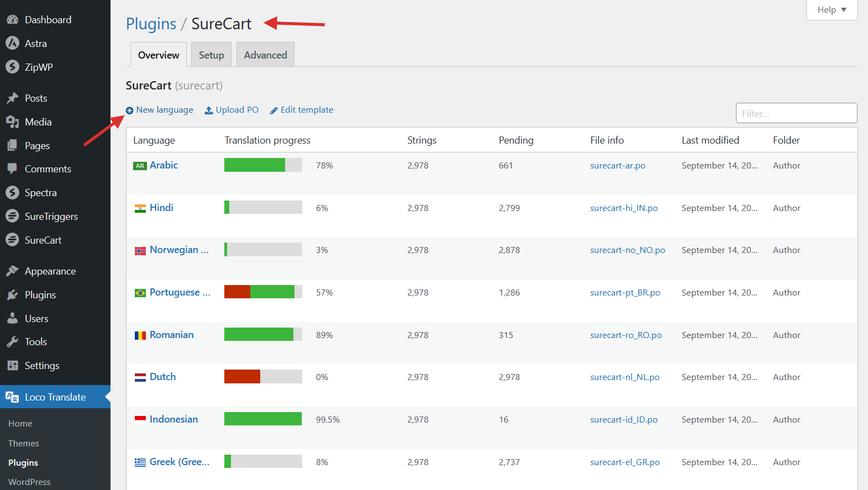Click the Tools wrench icon
The width and height of the screenshot is (868, 490).
(x=12, y=342)
